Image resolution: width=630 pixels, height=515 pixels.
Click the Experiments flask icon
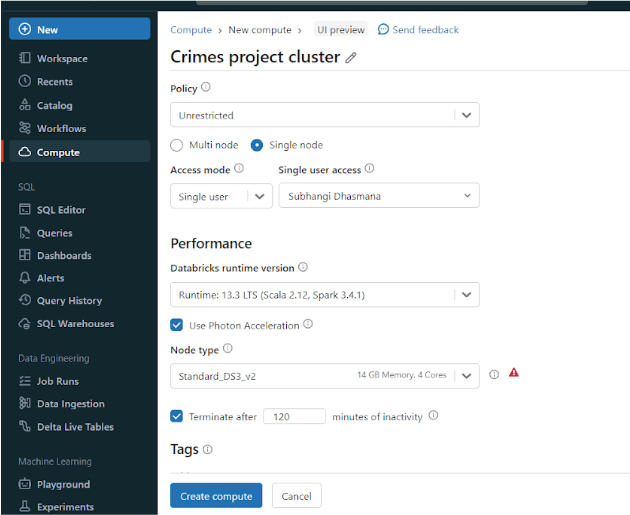click(x=25, y=506)
